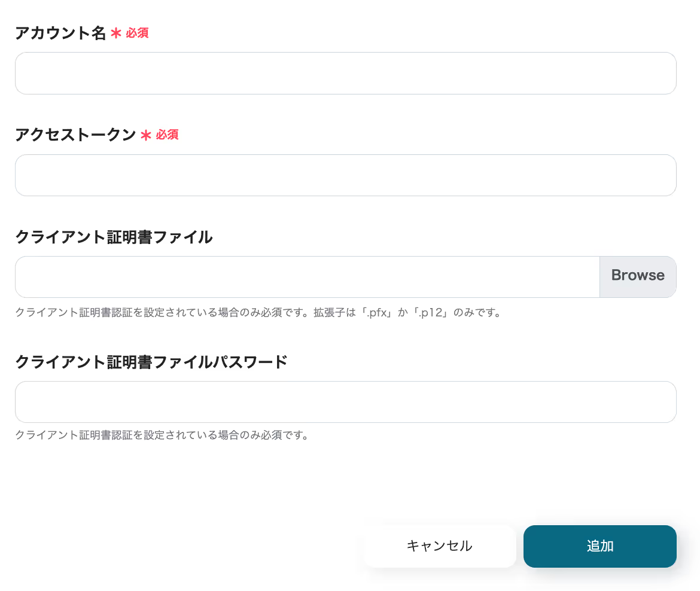Click the クライアント証明書ファイルパスワード label
The height and width of the screenshot is (591, 700).
[151, 362]
